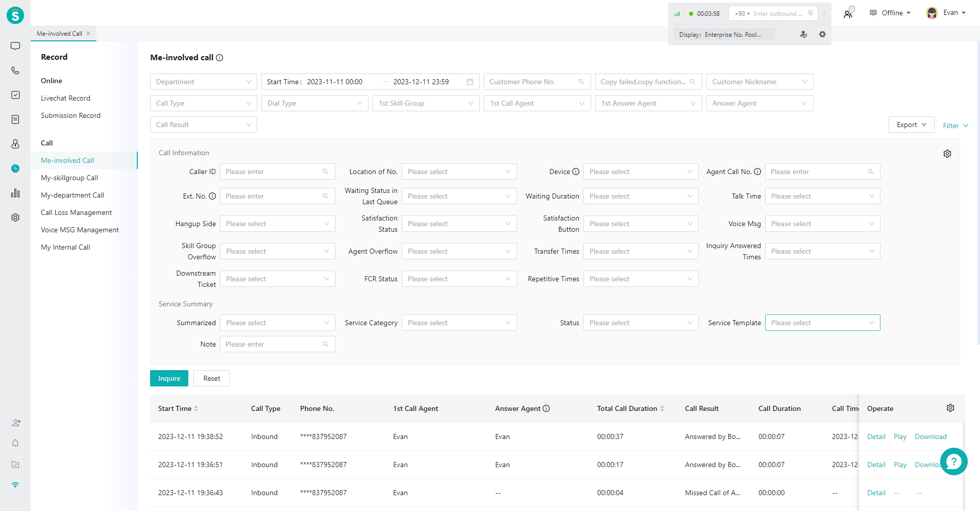This screenshot has width=980, height=511.
Task: Click the gear icon in Call Information panel
Action: pos(947,154)
